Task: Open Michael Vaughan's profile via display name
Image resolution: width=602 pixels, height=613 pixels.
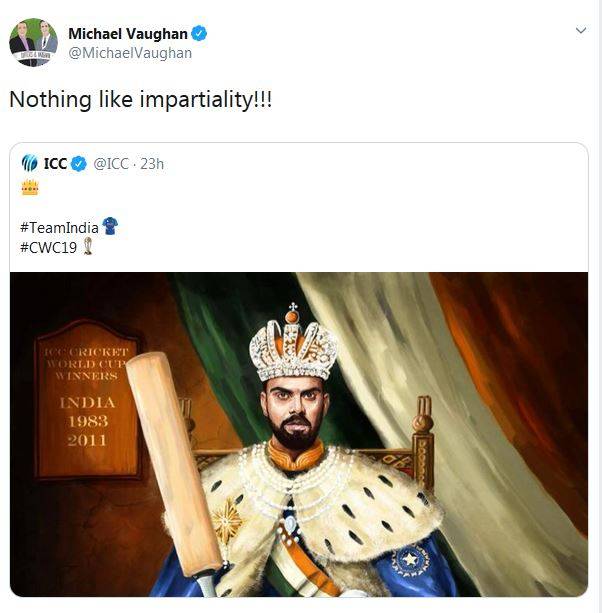Action: (x=127, y=34)
